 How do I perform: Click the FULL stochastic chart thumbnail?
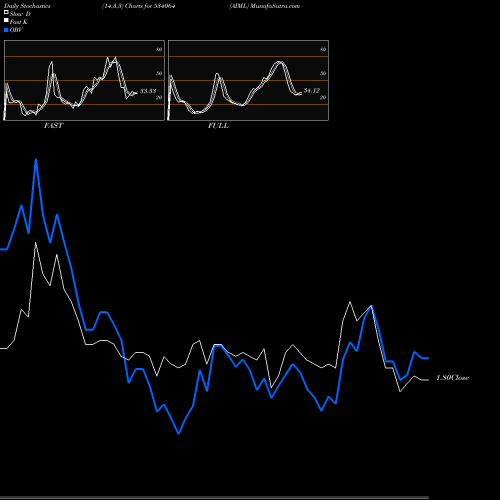coord(248,80)
